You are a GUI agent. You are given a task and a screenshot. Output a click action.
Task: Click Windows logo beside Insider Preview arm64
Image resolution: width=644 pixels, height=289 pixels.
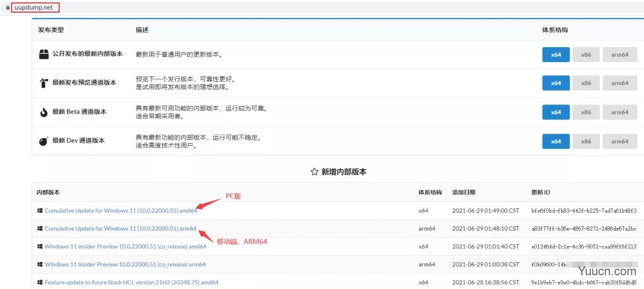point(40,265)
